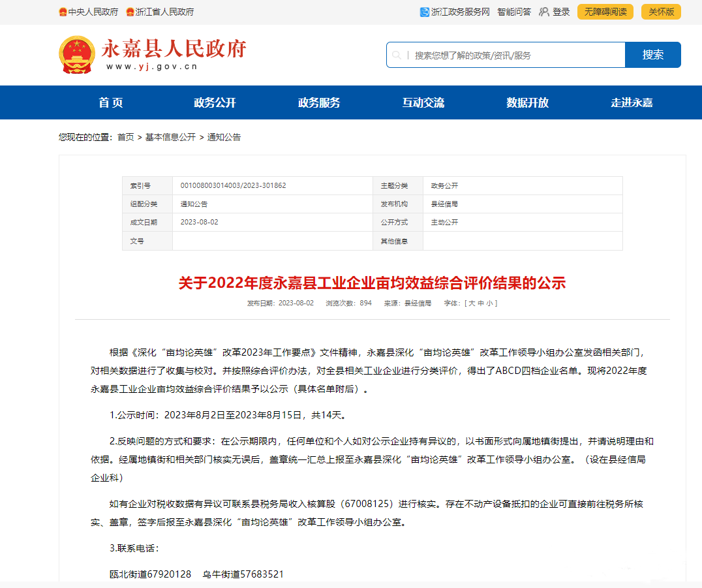Click the blue 搜索 search button

click(x=652, y=55)
